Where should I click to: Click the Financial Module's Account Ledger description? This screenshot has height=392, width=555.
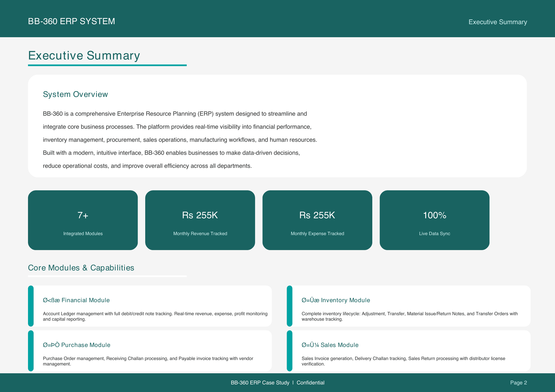pos(155,316)
